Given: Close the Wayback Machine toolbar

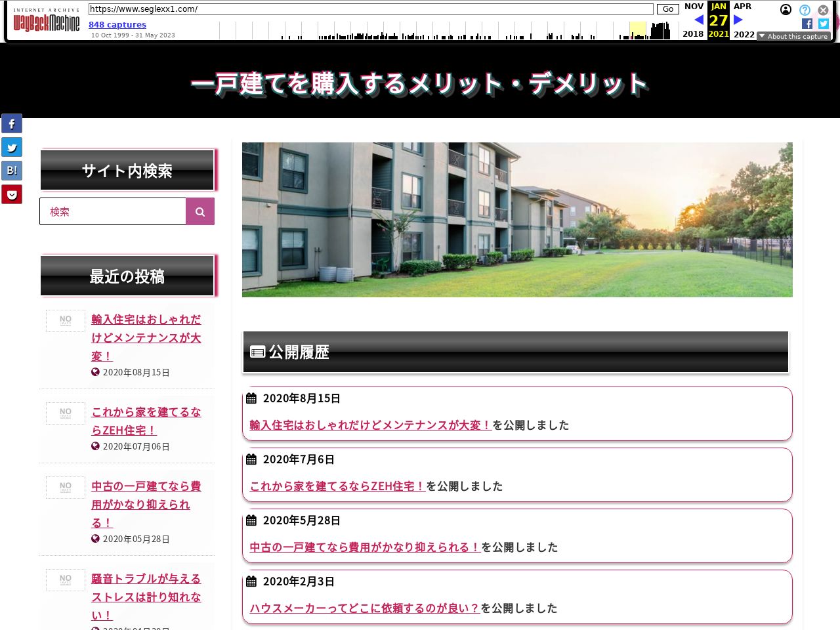Looking at the screenshot, I should [x=823, y=10].
